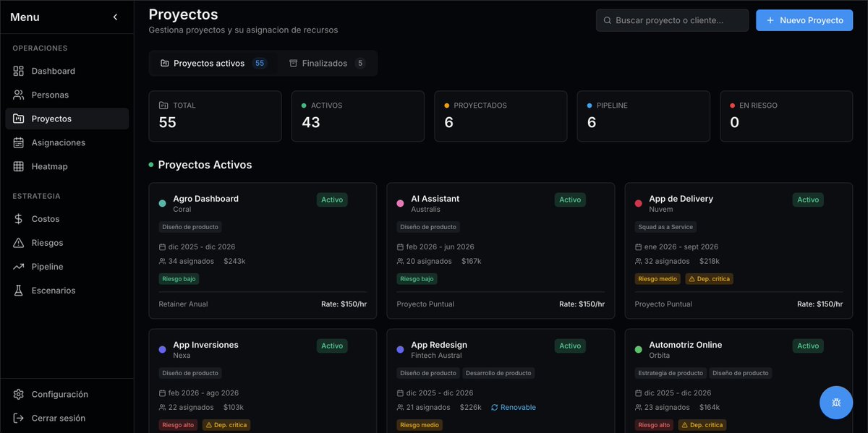Click the calendar icon beside feb 2026 - jun 2026
The height and width of the screenshot is (433, 868).
point(401,247)
